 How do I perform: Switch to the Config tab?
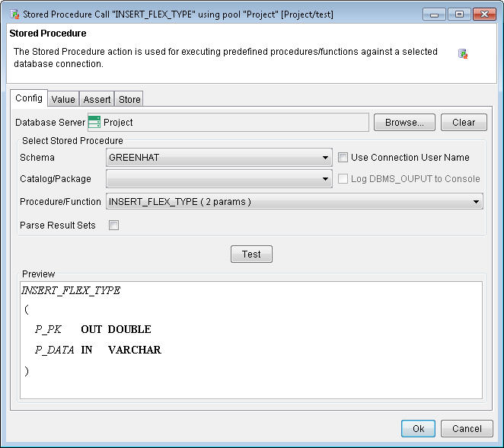pos(29,98)
